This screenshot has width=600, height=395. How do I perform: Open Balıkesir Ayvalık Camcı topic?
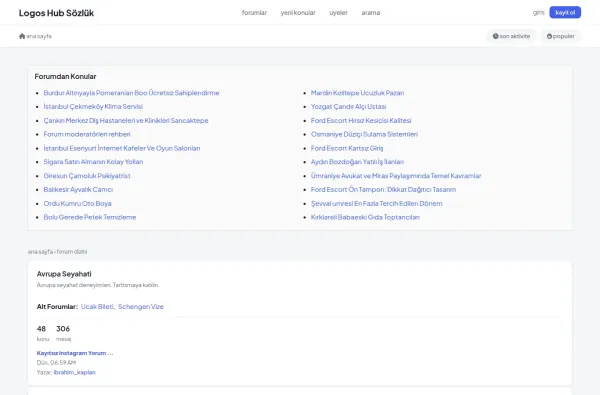click(78, 189)
